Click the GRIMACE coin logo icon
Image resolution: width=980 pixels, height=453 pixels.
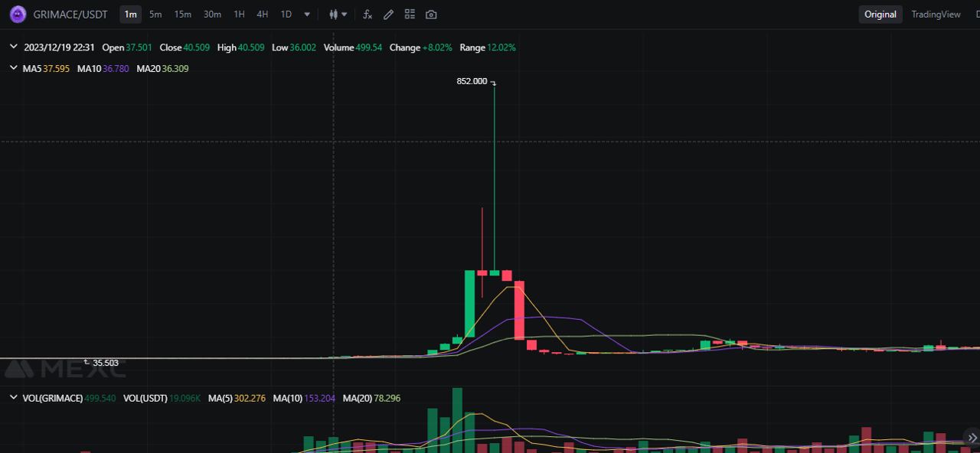point(17,14)
